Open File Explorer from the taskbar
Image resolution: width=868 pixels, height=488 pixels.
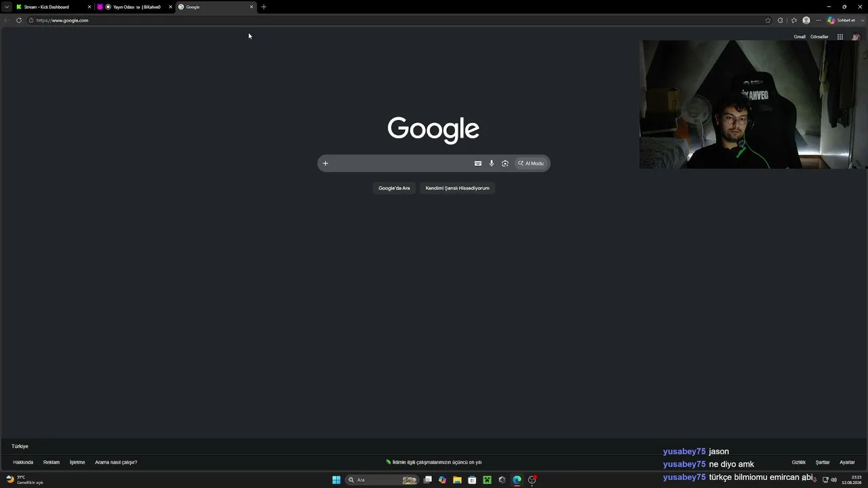(x=457, y=480)
